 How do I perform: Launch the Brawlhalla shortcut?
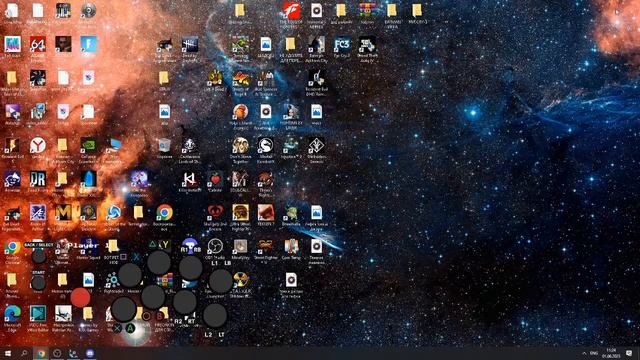click(291, 213)
